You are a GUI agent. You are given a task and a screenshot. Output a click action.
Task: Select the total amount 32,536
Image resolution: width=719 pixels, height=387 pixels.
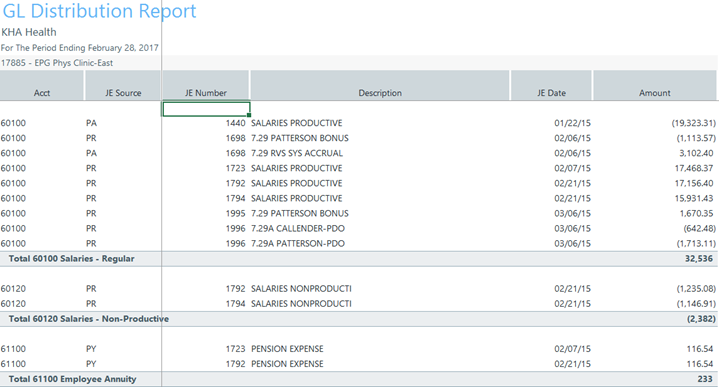[x=699, y=259]
